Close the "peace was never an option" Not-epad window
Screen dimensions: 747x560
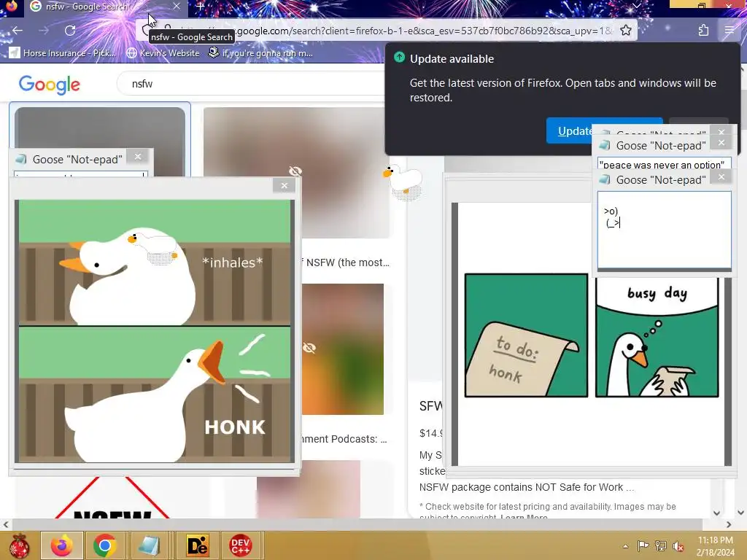click(721, 142)
